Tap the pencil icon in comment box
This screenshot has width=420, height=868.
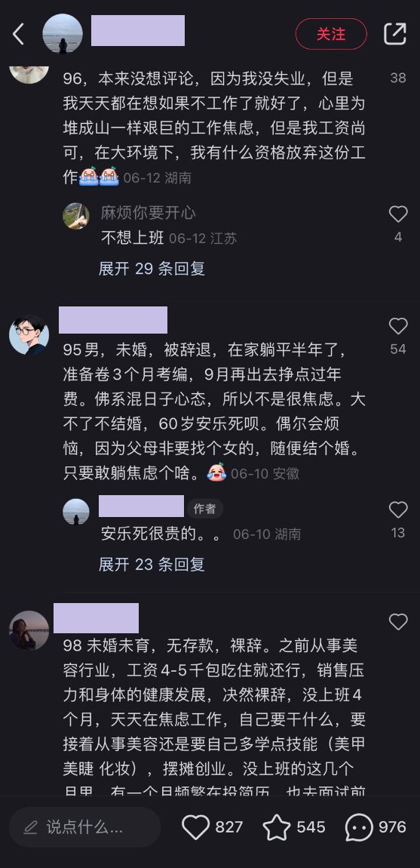click(x=30, y=827)
